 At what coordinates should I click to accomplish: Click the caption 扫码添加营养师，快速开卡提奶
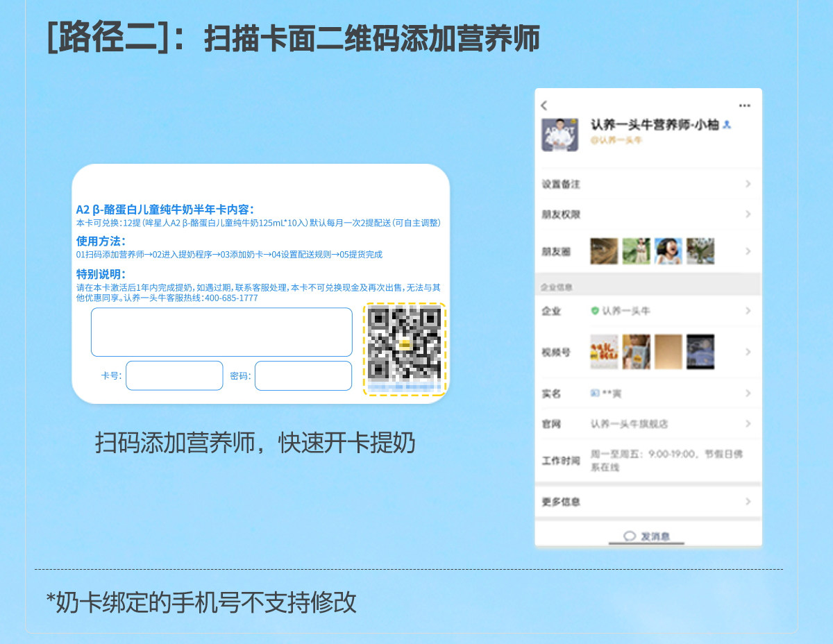tap(255, 442)
